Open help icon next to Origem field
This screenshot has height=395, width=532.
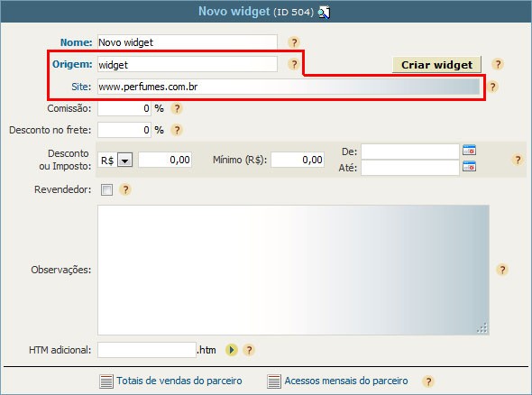pos(294,64)
